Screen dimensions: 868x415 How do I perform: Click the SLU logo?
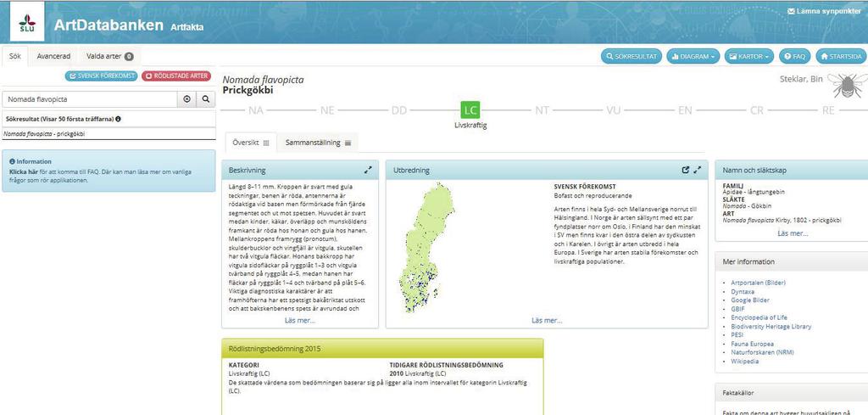coord(27,21)
